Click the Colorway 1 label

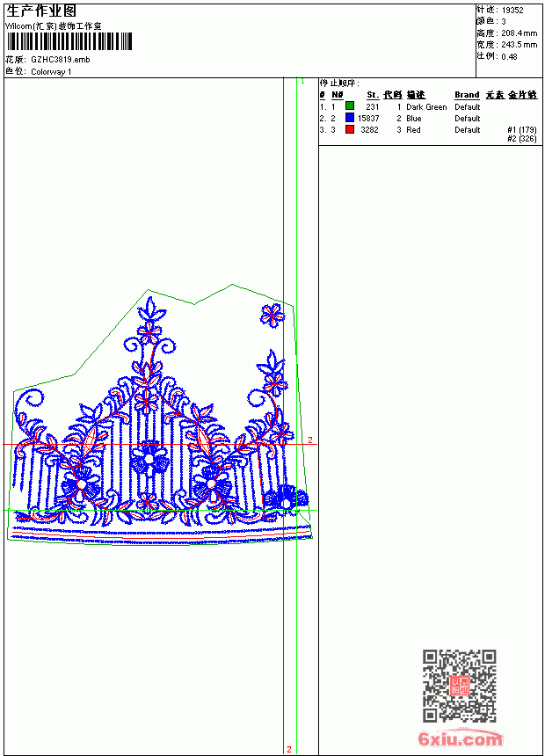51,72
